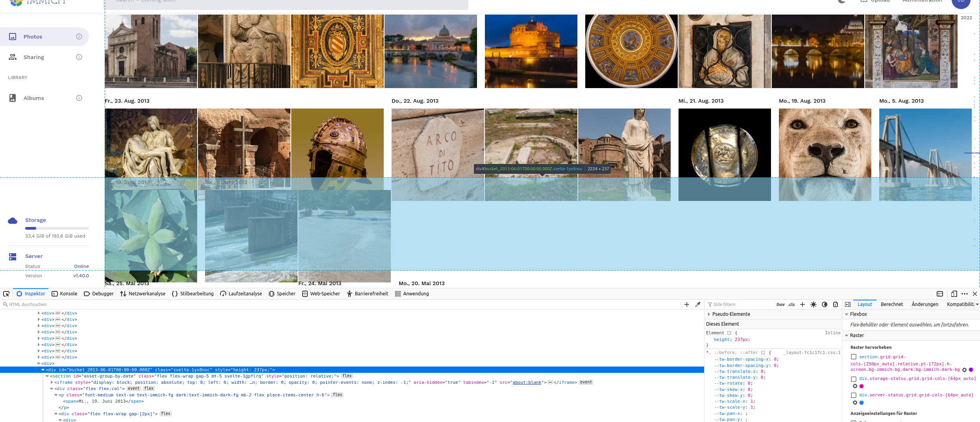Screen dimensions: 980x422
Task: Expand the iframe node
Action: 52,382
